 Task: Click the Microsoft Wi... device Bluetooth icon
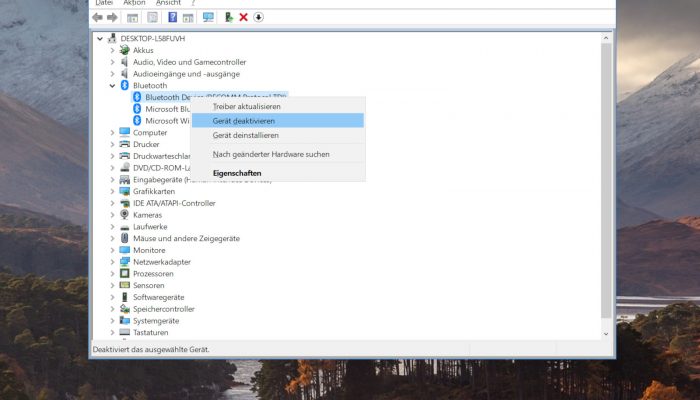pyautogui.click(x=137, y=121)
